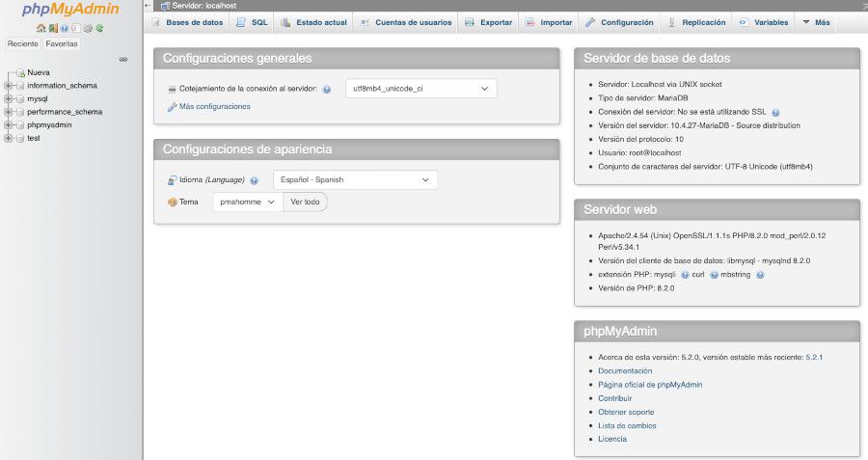The height and width of the screenshot is (460, 868).
Task: Click help icon after SSL connection text
Action: (775, 113)
